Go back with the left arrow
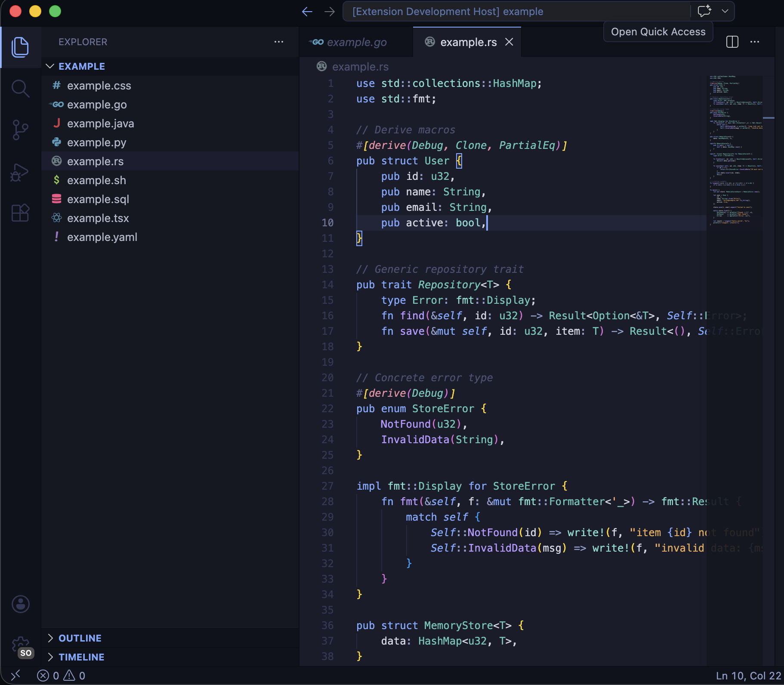Screen dimensions: 784x685 pyautogui.click(x=307, y=12)
